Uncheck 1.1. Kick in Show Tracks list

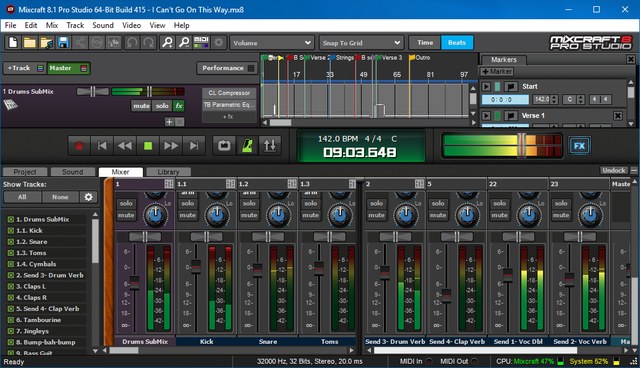11,231
